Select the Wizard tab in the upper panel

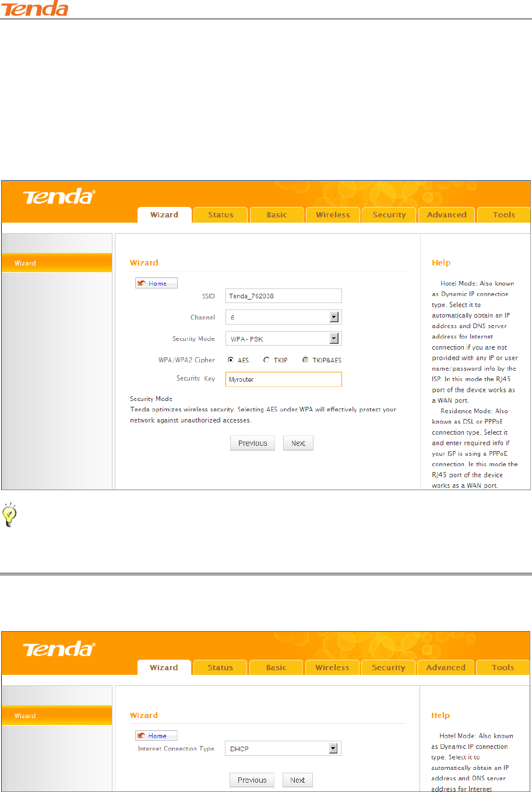tap(164, 215)
